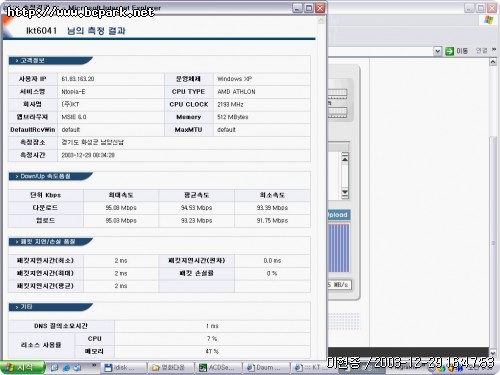Screen dimensions: 500x375
Task: Click the lkt6041 user ID heading
Action: 41,31
